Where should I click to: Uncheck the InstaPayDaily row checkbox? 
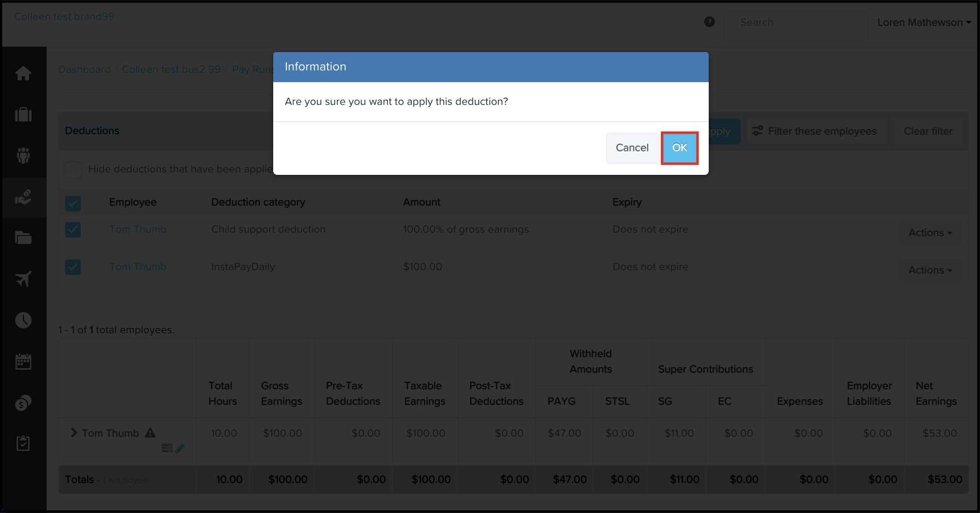click(x=73, y=267)
